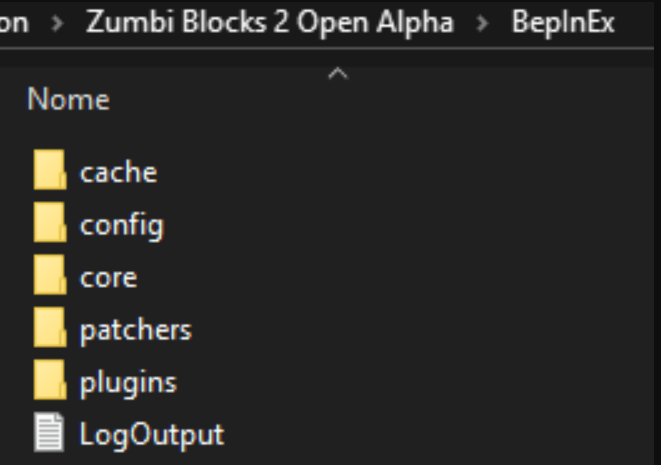
Task: Click the config folder icon
Action: 49,225
